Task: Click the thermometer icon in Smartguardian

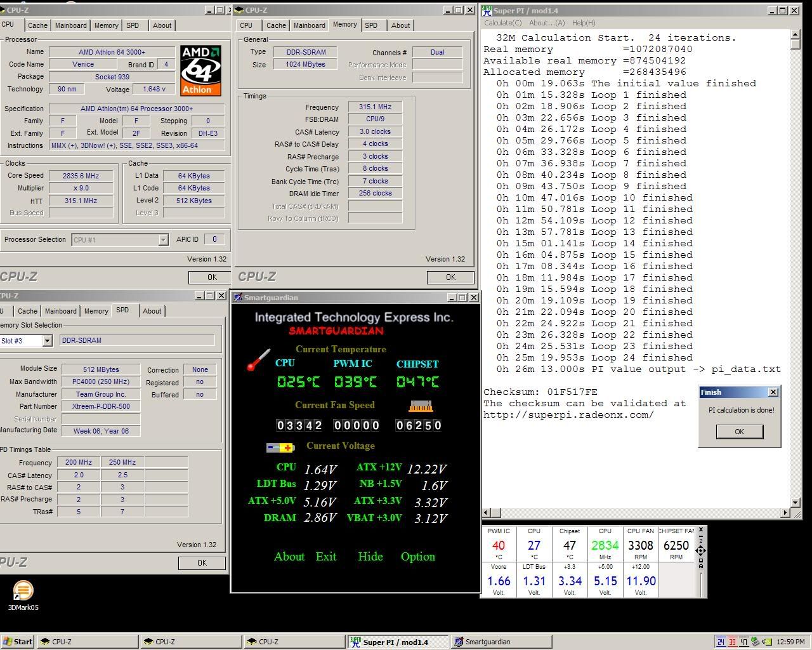Action: pos(259,359)
